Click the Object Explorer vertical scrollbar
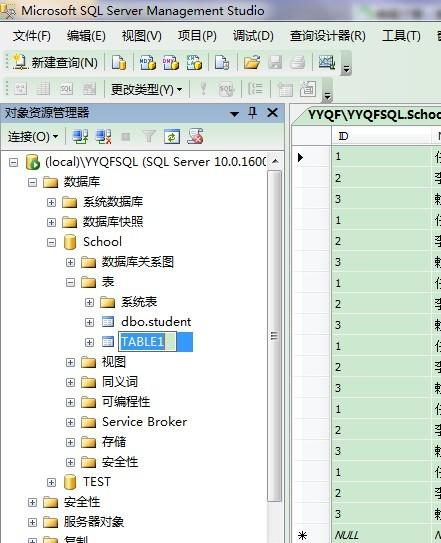Viewport: 441px width, 543px height. point(274,336)
